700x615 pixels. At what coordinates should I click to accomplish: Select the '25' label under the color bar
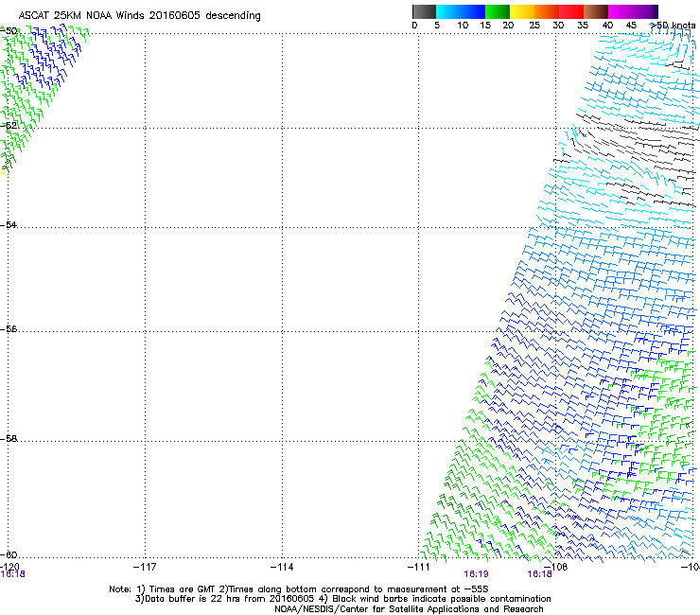534,26
